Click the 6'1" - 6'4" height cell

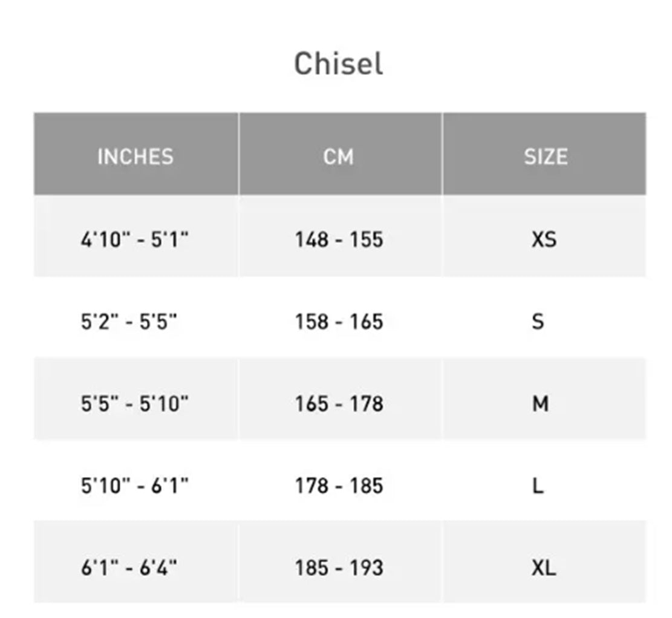[129, 567]
